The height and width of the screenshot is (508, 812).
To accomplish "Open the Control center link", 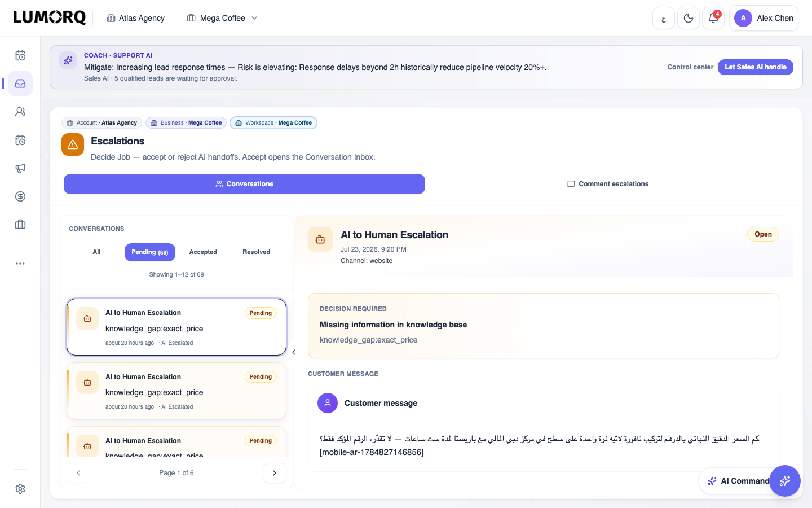I will (690, 67).
